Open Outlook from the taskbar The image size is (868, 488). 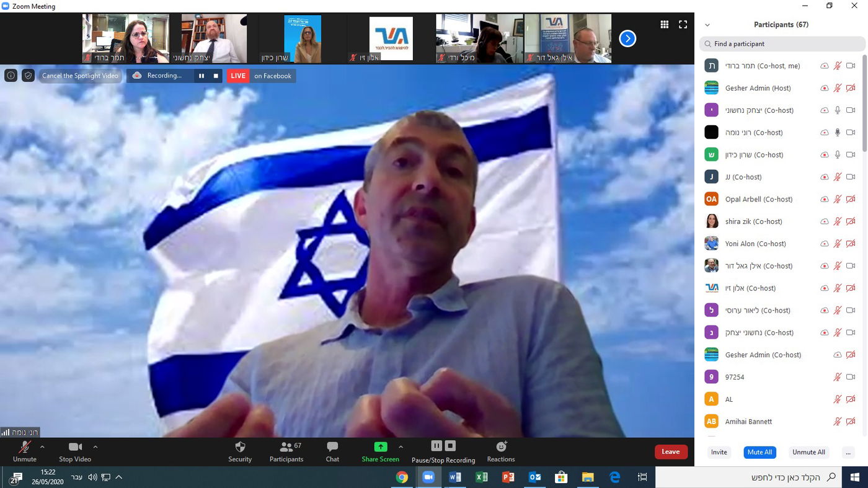pos(534,477)
